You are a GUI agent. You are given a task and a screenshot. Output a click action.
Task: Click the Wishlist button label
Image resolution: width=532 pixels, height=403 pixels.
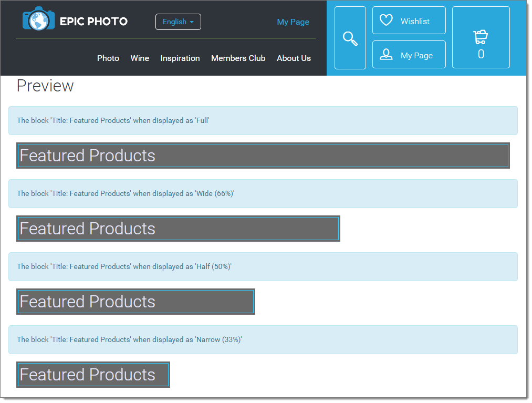[x=415, y=22]
